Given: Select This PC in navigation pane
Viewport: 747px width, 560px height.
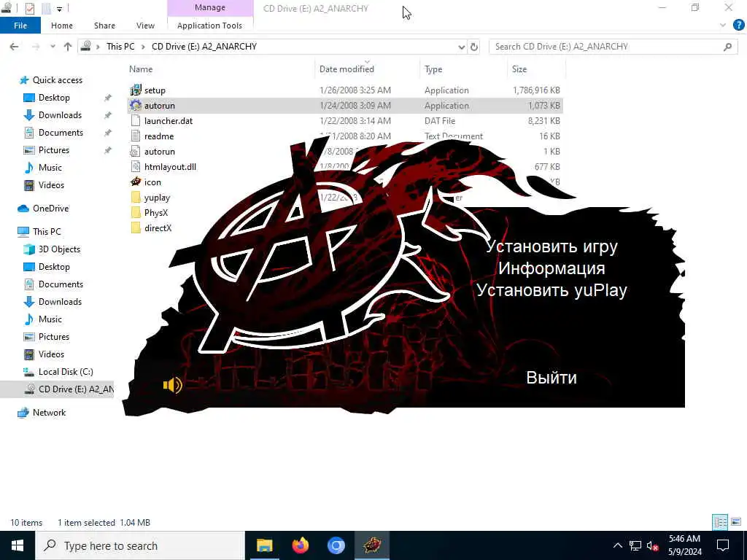Looking at the screenshot, I should (47, 231).
